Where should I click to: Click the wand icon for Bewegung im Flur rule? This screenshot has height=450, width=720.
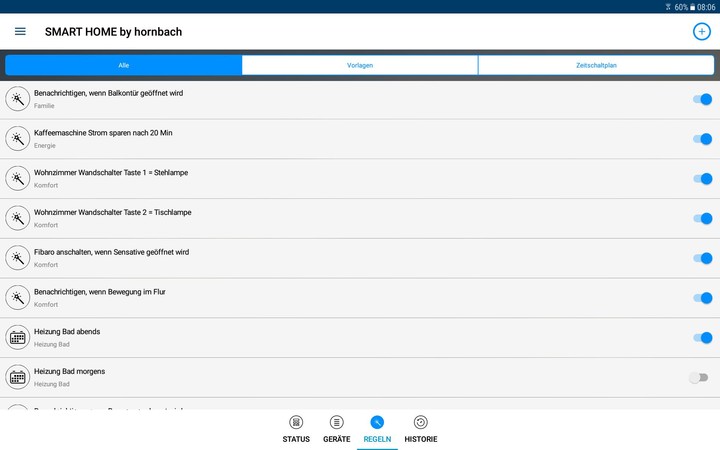(x=17, y=298)
